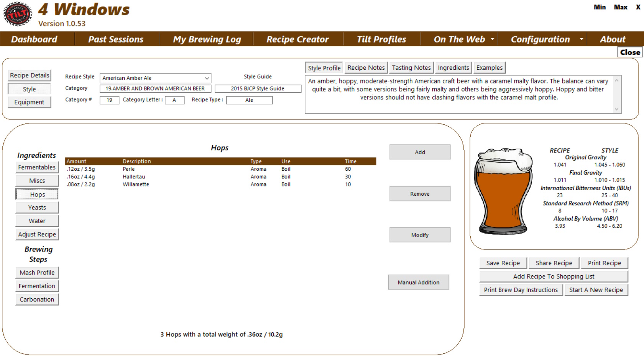Click the Amount column header
The width and height of the screenshot is (644, 358).
(76, 161)
